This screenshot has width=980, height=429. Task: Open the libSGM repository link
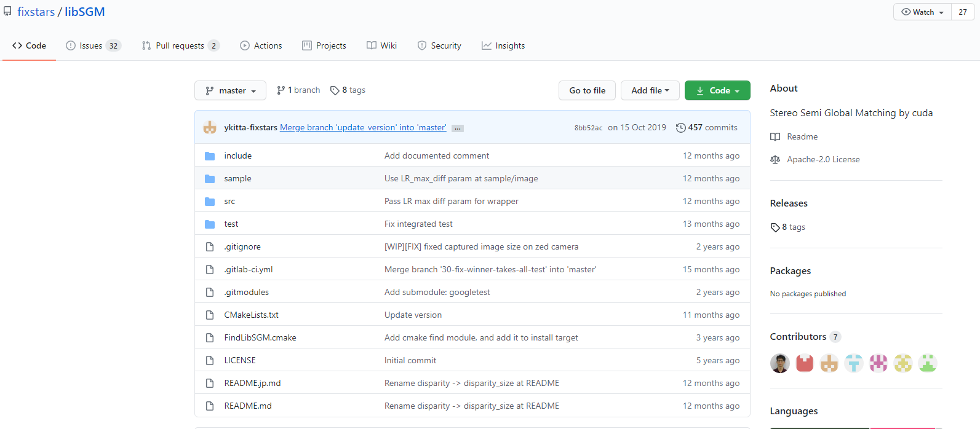85,12
